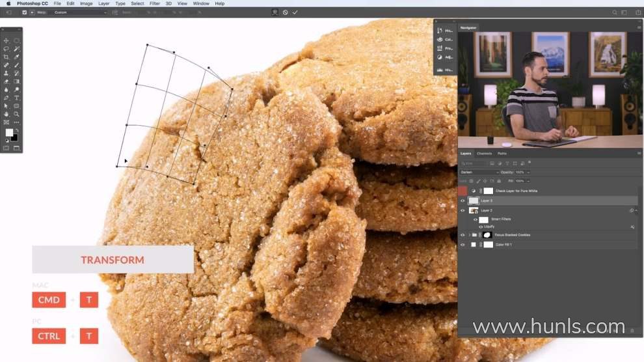This screenshot has height=362, width=644.
Task: Hide Layer 2 with its eye icon
Action: [x=463, y=210]
